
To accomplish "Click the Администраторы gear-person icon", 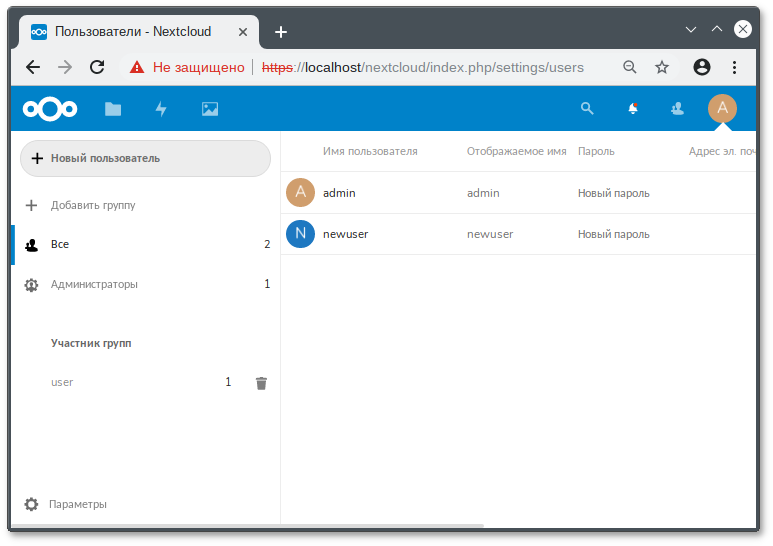I will click(x=31, y=284).
